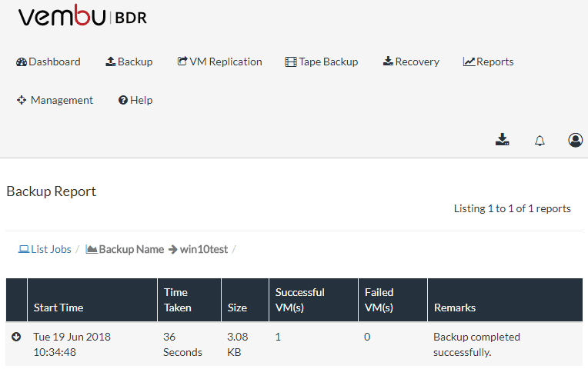Go to the List Jobs breadcrumb link

51,249
